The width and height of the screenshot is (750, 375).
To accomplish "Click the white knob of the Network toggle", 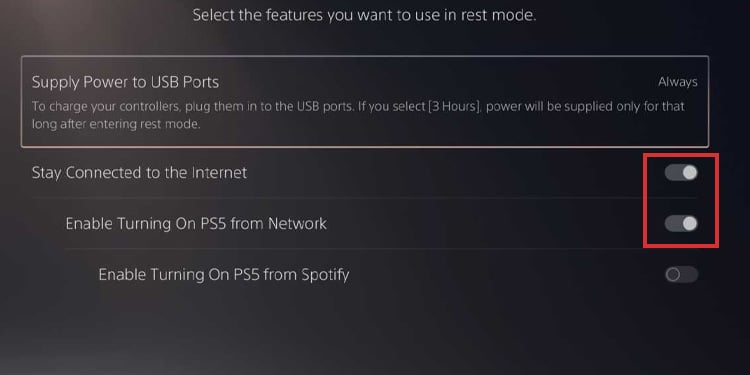I will tap(689, 223).
